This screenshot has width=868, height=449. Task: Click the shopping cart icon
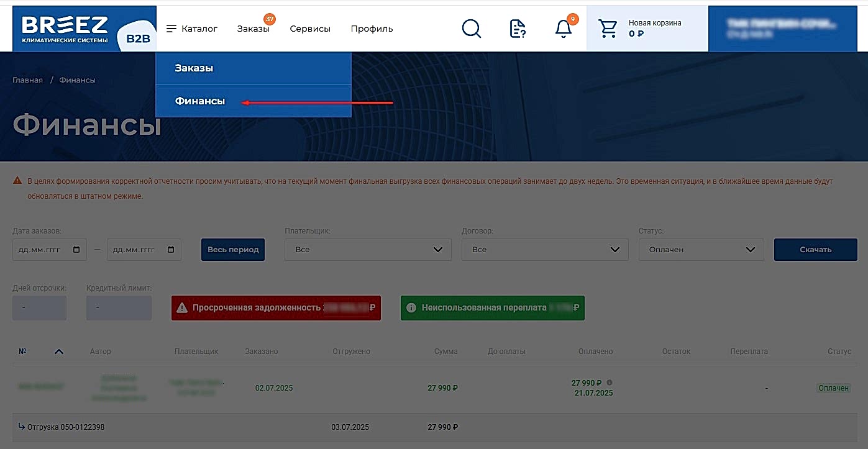coord(607,28)
